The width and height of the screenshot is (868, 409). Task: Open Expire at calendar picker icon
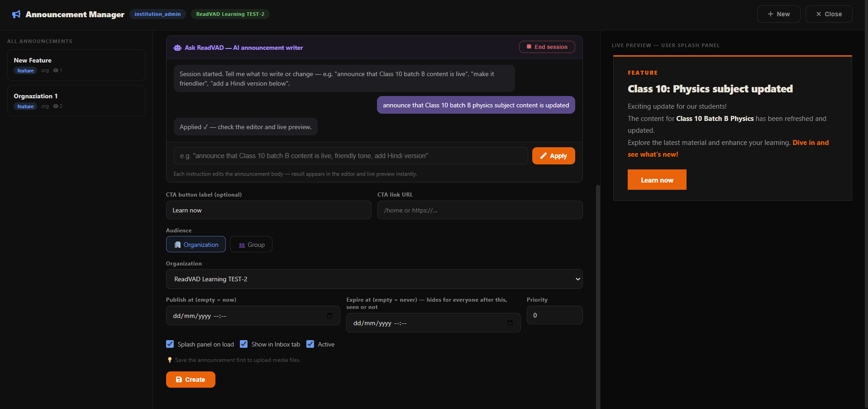pyautogui.click(x=510, y=323)
